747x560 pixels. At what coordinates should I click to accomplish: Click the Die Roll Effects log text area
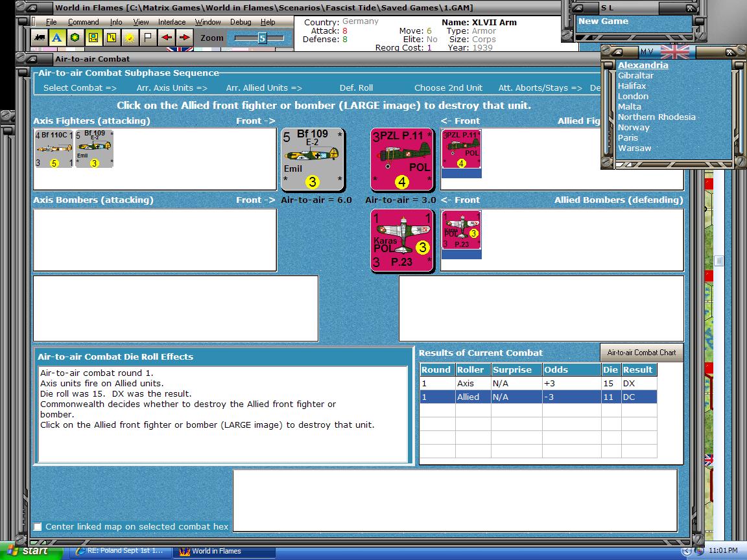point(222,414)
